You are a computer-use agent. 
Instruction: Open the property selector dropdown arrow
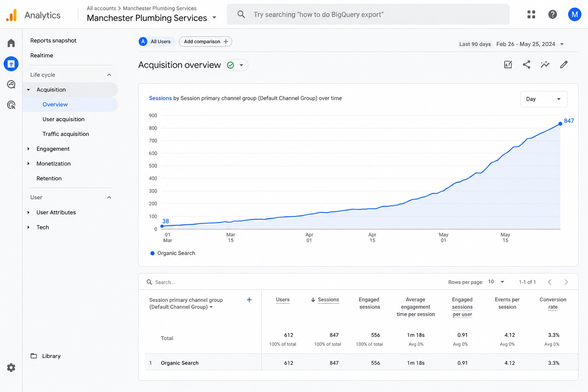tap(214, 18)
